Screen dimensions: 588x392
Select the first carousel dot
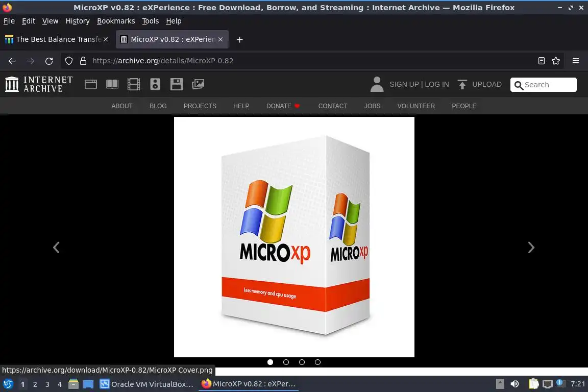tap(271, 362)
